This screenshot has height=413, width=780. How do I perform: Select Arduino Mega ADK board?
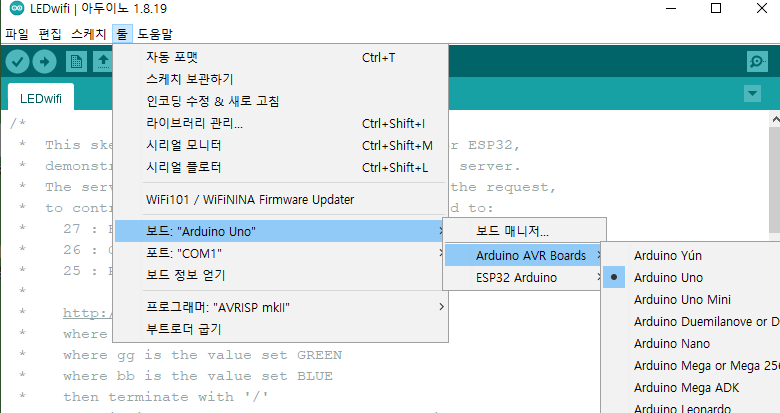coord(690,388)
